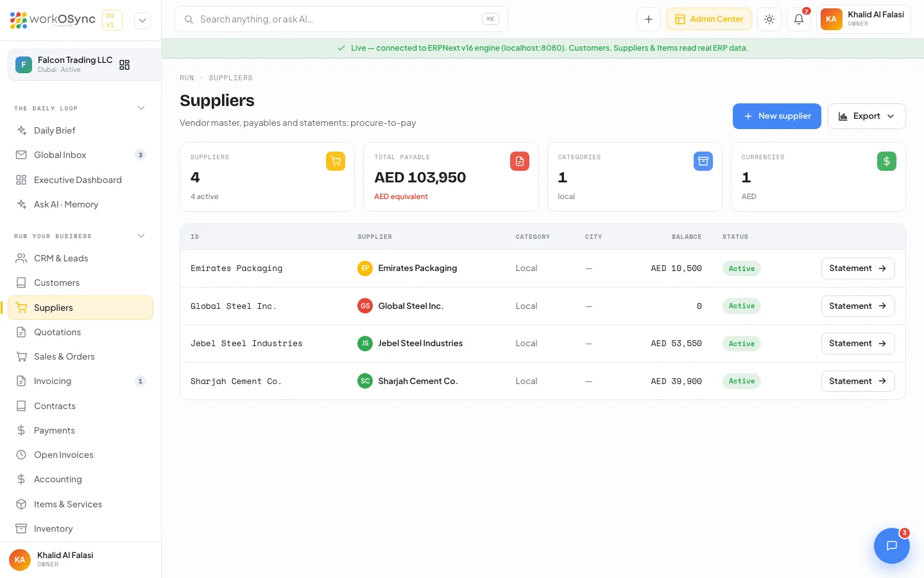Navigate to CRM & Leads
Screen dimensions: 924x578
coord(80,258)
